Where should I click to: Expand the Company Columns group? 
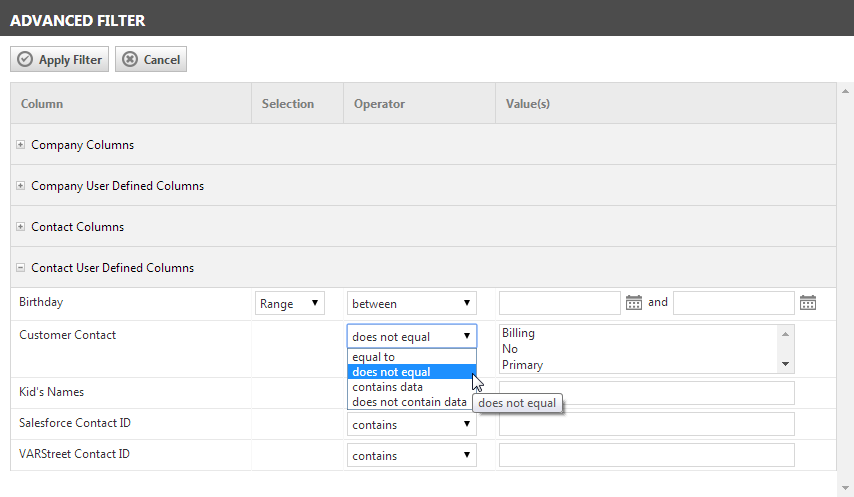click(20, 145)
